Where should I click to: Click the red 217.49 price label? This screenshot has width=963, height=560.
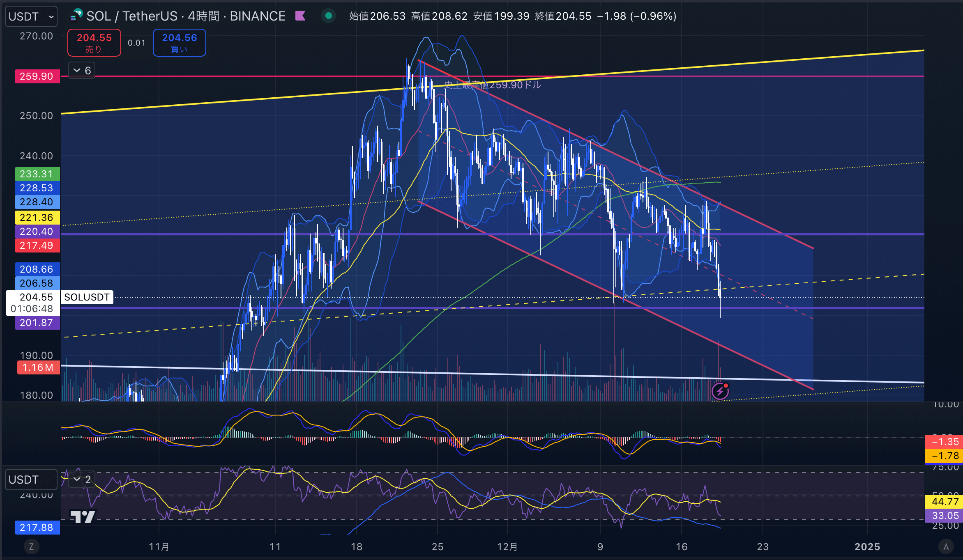(37, 246)
